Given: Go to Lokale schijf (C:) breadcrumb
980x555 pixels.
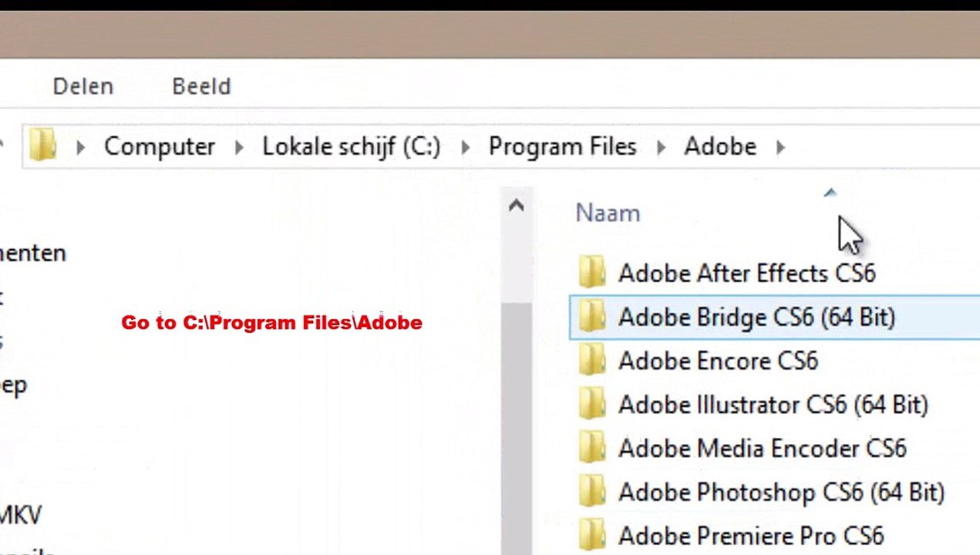Looking at the screenshot, I should pos(352,146).
